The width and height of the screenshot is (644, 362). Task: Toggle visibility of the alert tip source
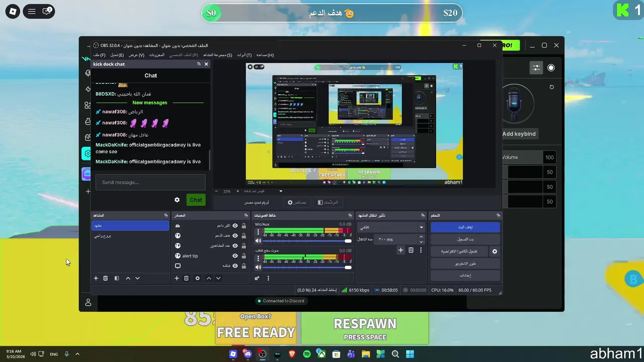point(235,256)
